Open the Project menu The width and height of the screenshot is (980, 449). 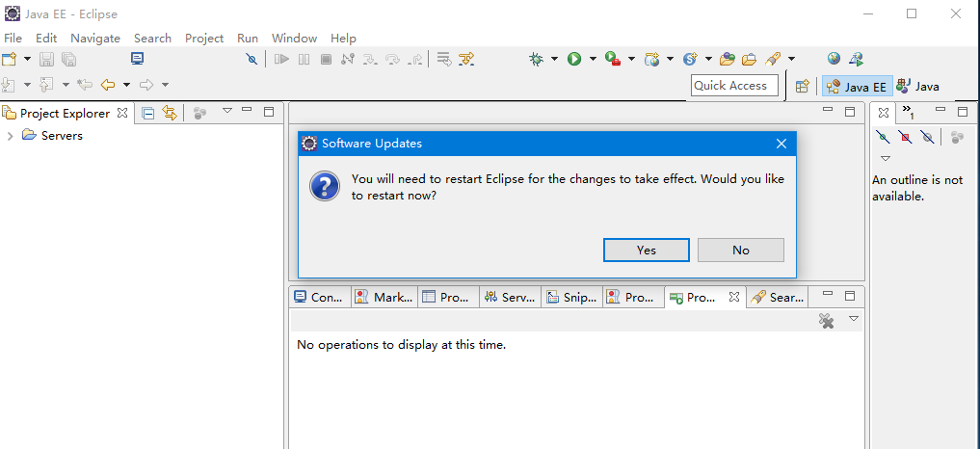(x=203, y=39)
